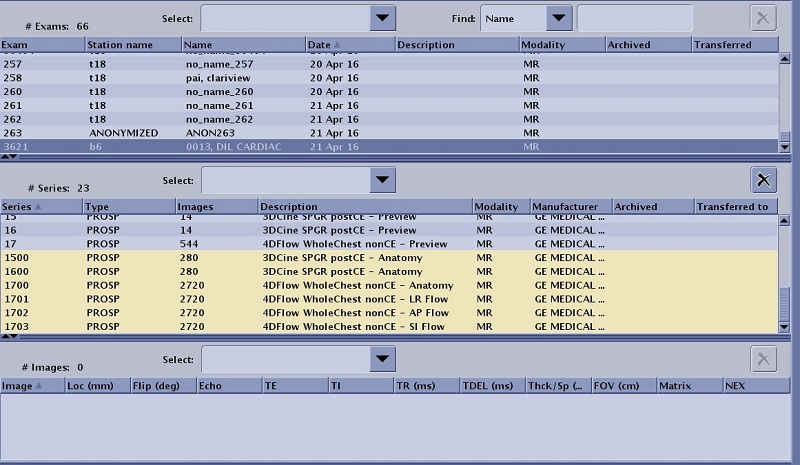Screen dimensions: 800x465
Task: Click the Find search text field
Action: click(x=634, y=18)
